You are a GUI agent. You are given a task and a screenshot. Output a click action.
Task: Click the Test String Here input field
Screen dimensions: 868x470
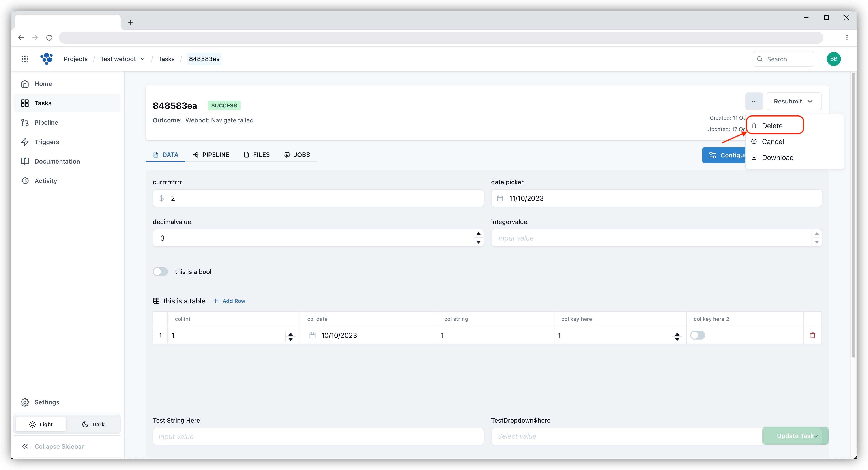(318, 437)
